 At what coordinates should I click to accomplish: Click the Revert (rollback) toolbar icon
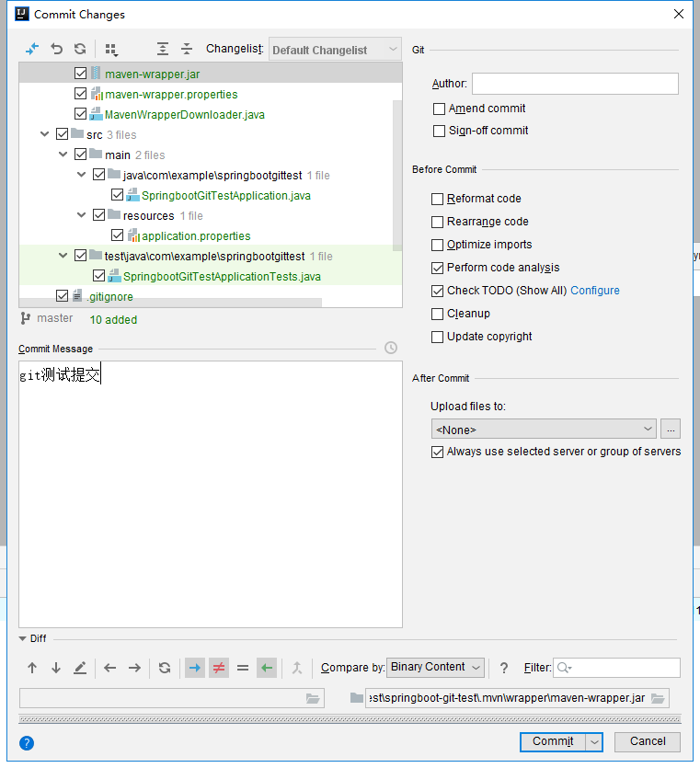coord(56,49)
